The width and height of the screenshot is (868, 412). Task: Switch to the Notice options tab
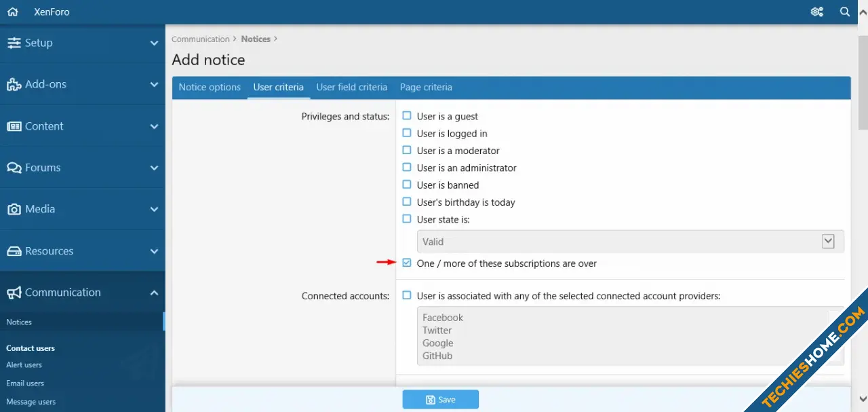click(x=210, y=88)
